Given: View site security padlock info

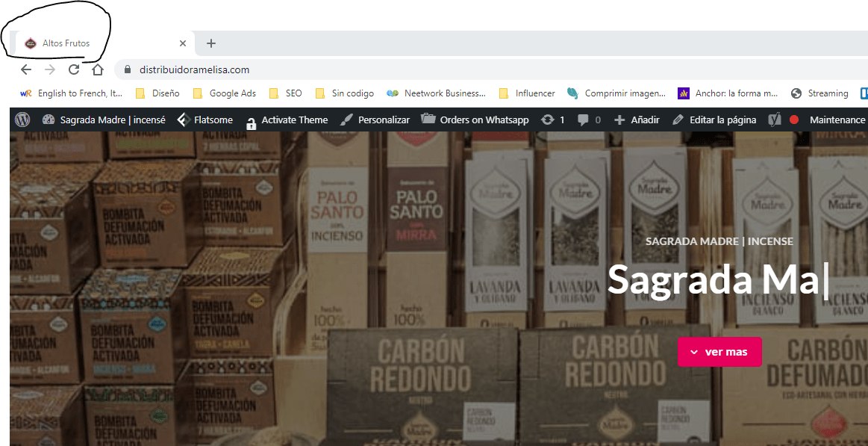Looking at the screenshot, I should (128, 69).
